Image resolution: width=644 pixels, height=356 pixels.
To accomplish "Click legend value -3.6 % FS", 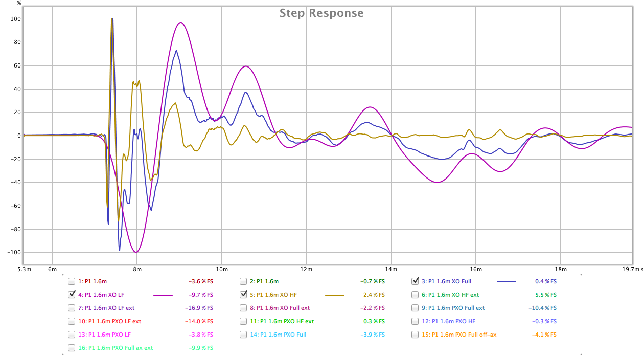I will coord(201,281).
